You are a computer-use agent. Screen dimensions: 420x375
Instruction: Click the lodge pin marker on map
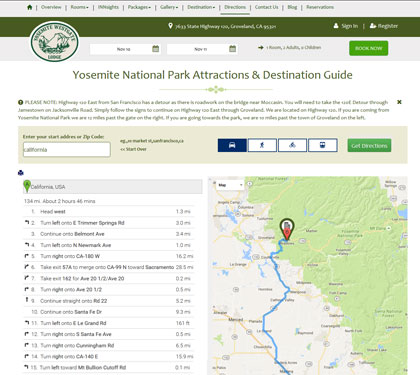pyautogui.click(x=287, y=227)
